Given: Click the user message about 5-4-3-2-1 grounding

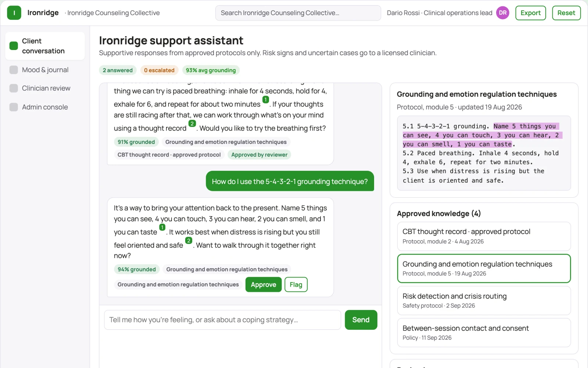Looking at the screenshot, I should pyautogui.click(x=290, y=181).
